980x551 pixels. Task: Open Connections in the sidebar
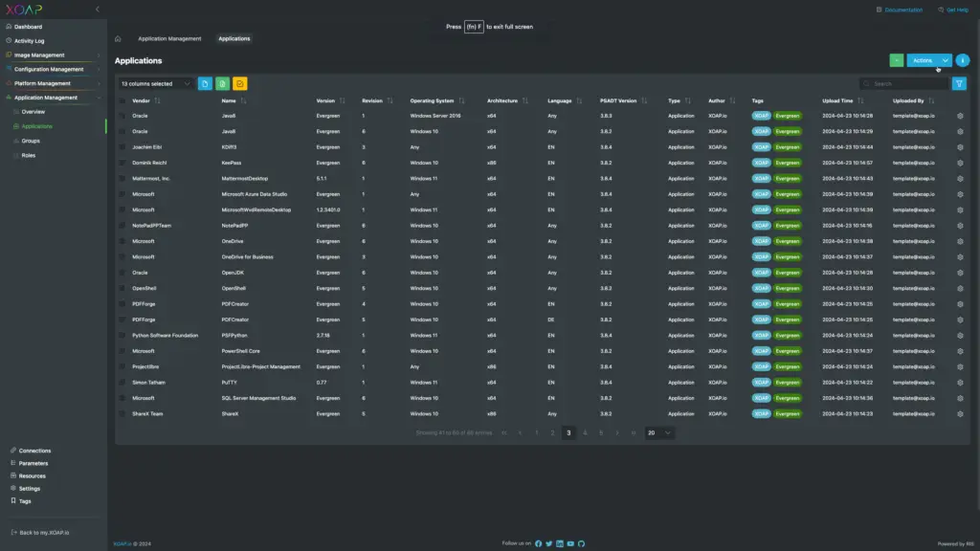[x=34, y=451]
